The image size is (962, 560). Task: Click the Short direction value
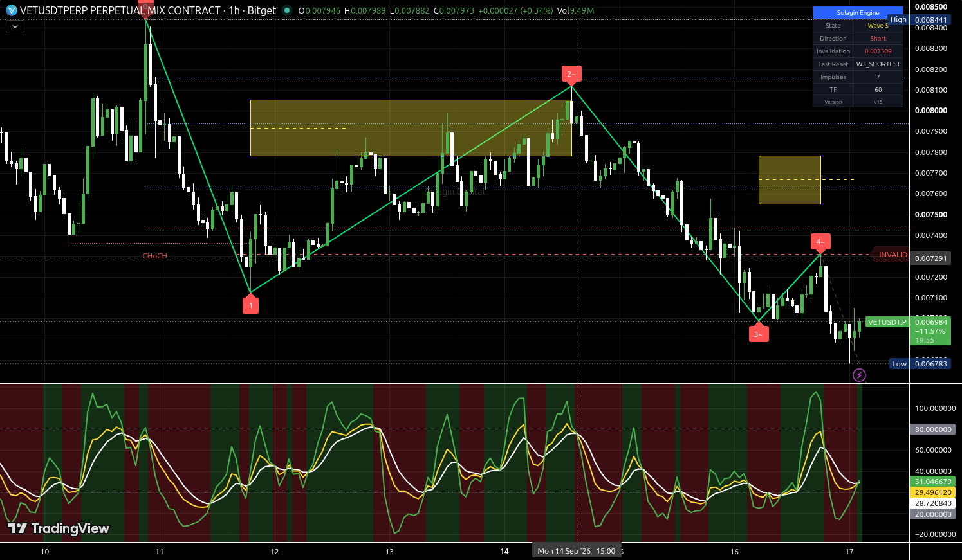[x=878, y=39]
